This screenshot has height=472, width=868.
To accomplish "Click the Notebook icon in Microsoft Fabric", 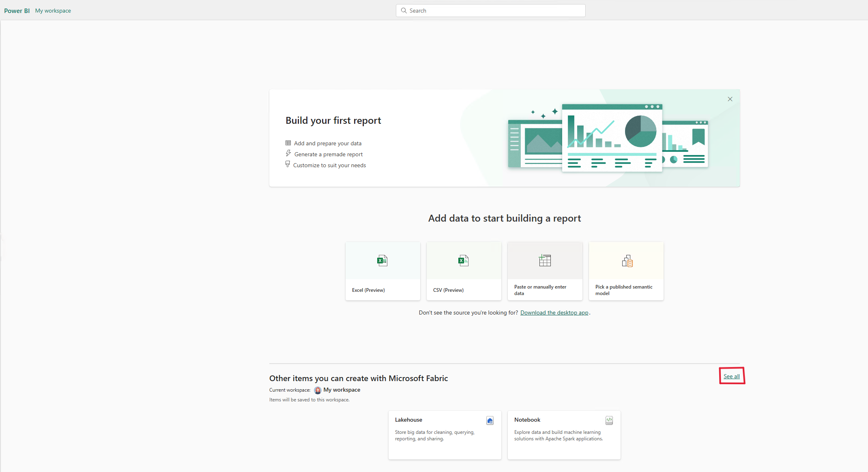I will [609, 419].
